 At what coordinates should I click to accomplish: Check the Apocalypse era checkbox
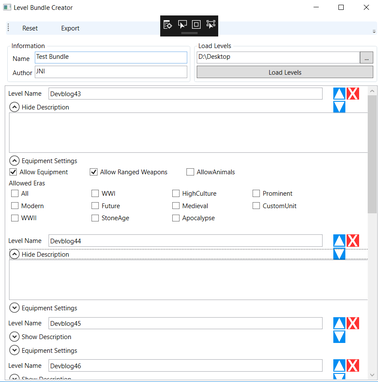tap(176, 218)
